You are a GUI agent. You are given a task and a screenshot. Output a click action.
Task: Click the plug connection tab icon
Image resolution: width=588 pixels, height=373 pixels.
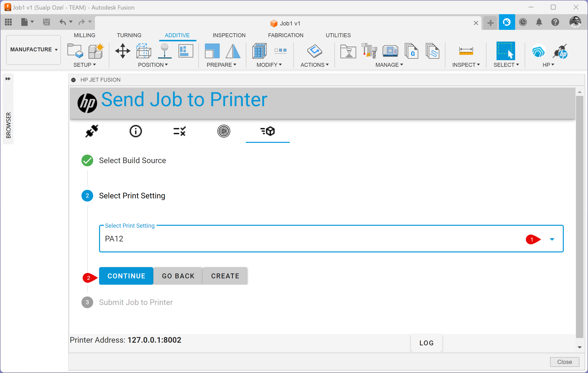coord(92,131)
